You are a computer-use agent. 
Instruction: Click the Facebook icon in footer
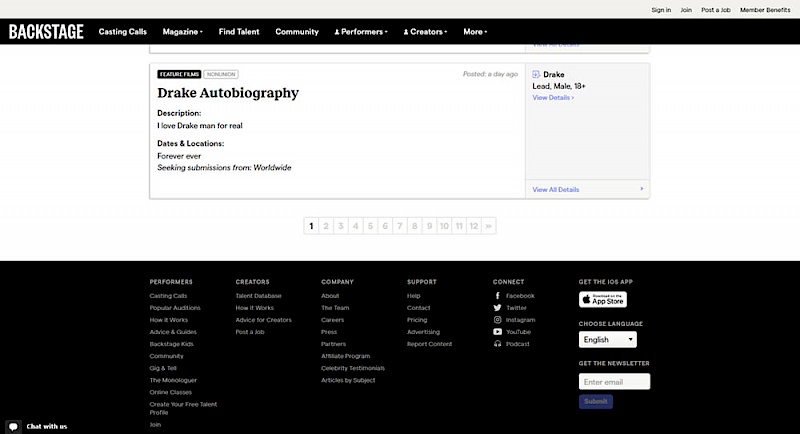click(x=497, y=296)
